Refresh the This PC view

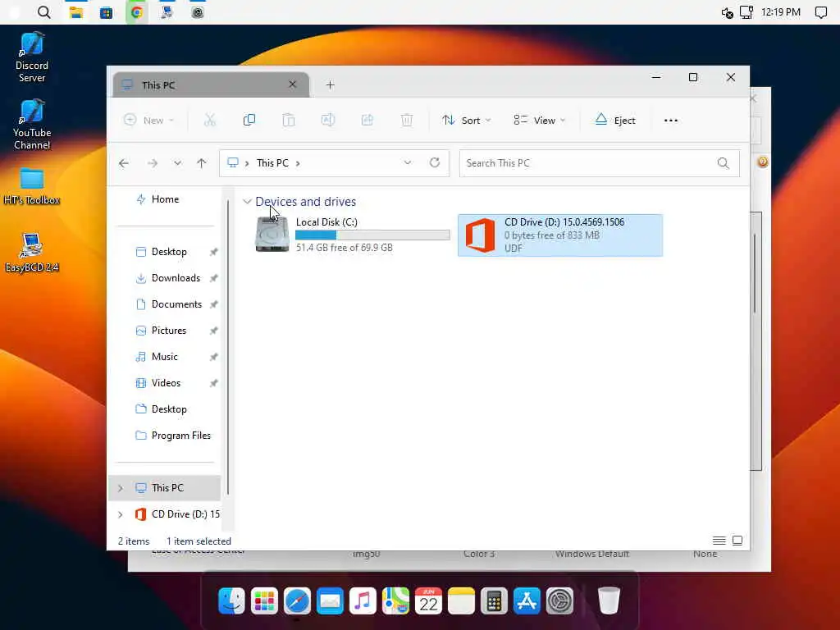[435, 162]
